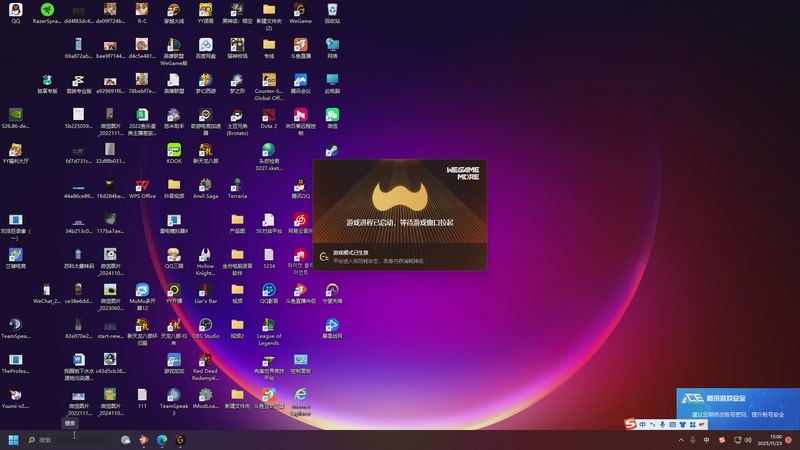This screenshot has height=450, width=800.
Task: Open the red notification badge
Action: (x=789, y=440)
